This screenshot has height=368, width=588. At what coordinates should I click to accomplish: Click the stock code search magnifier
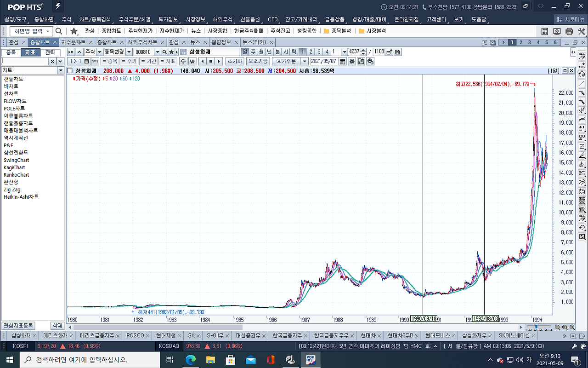click(164, 52)
